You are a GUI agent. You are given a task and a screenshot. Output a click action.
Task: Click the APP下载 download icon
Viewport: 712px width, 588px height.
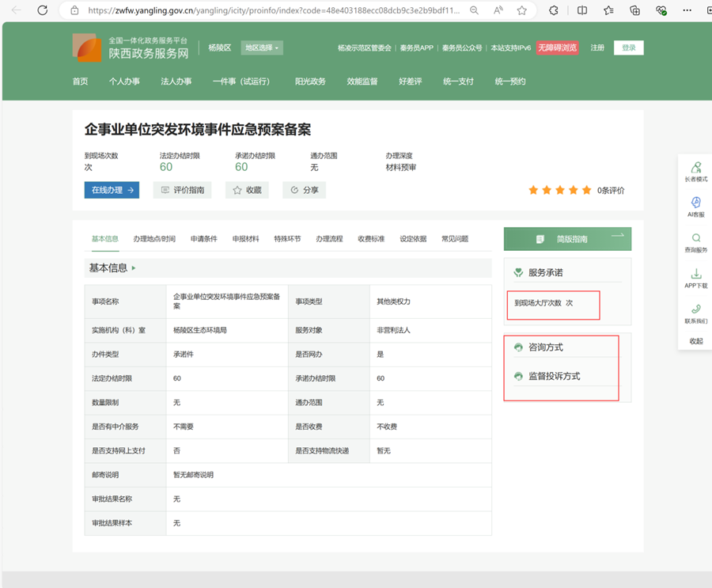tap(696, 274)
